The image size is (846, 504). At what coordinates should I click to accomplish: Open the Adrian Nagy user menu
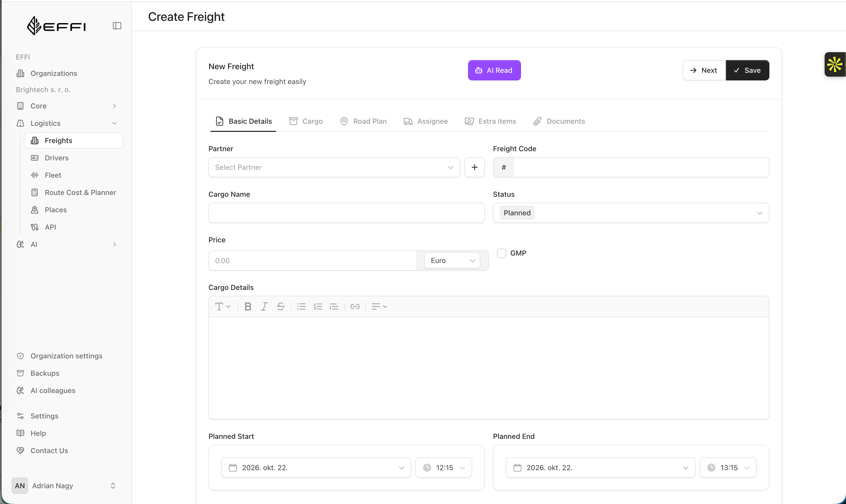tap(64, 486)
